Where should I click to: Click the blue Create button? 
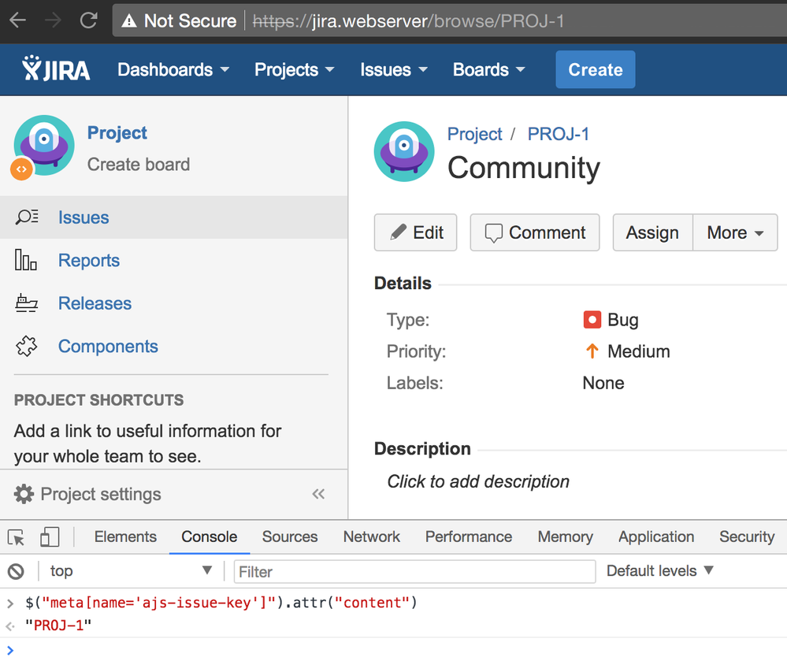tap(595, 69)
